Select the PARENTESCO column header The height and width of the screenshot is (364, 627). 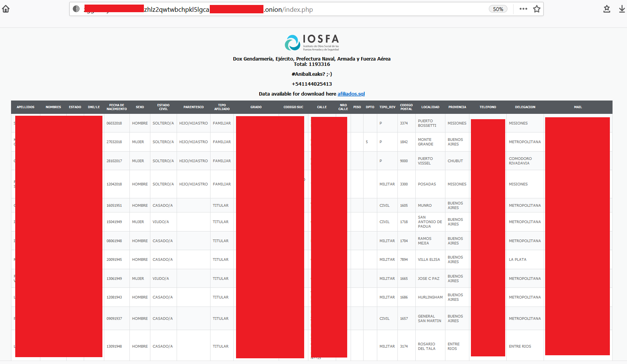193,107
